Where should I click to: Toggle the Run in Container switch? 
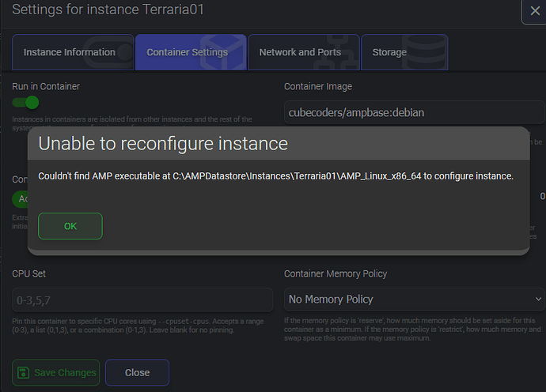click(26, 103)
